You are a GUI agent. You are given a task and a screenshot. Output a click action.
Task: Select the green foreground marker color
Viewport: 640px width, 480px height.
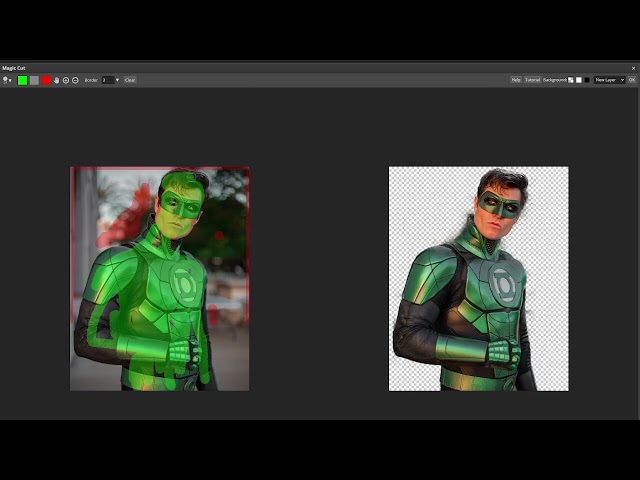[22, 80]
